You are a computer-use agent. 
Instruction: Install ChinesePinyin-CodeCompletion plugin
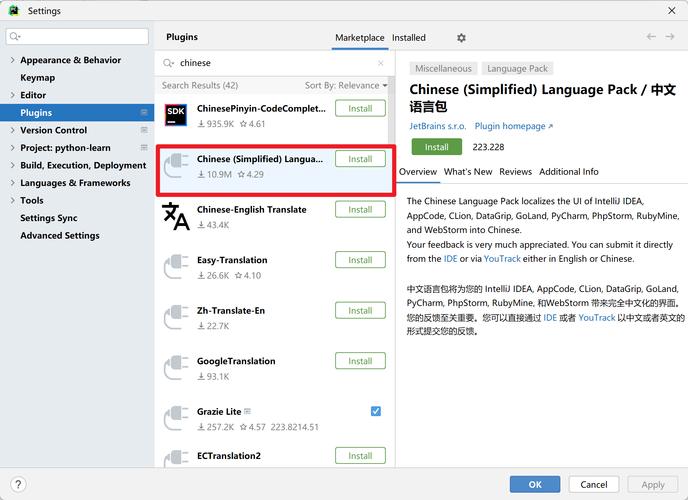tap(360, 108)
